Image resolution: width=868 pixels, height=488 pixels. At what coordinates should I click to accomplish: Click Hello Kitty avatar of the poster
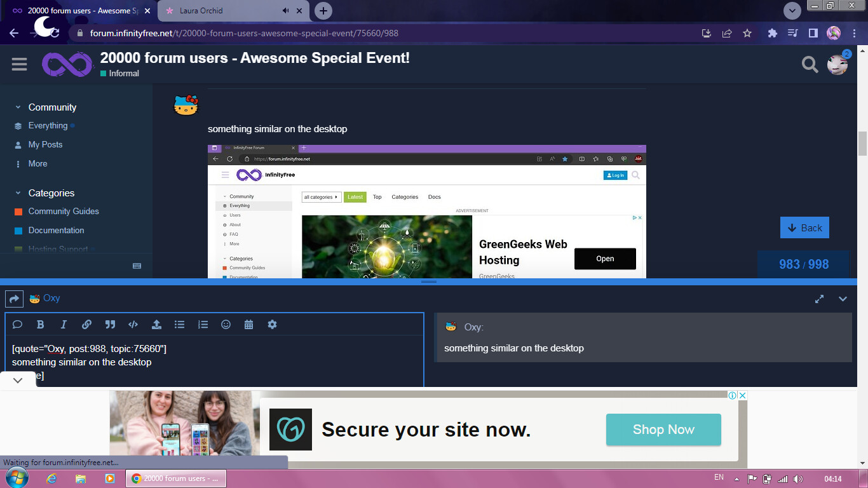pyautogui.click(x=186, y=105)
